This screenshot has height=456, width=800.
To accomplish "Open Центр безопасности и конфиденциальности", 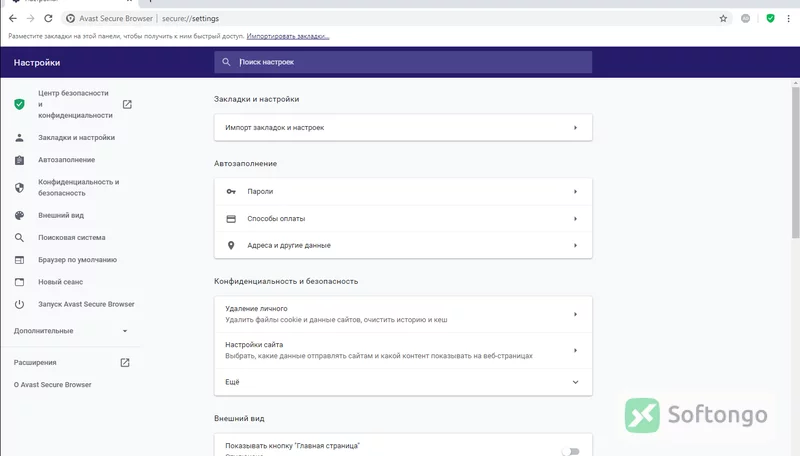I will pyautogui.click(x=75, y=105).
